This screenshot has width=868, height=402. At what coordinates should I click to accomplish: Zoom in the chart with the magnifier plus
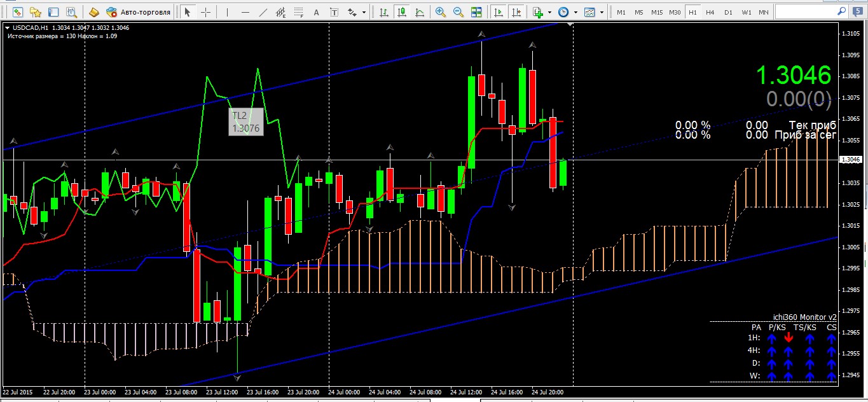pyautogui.click(x=441, y=12)
